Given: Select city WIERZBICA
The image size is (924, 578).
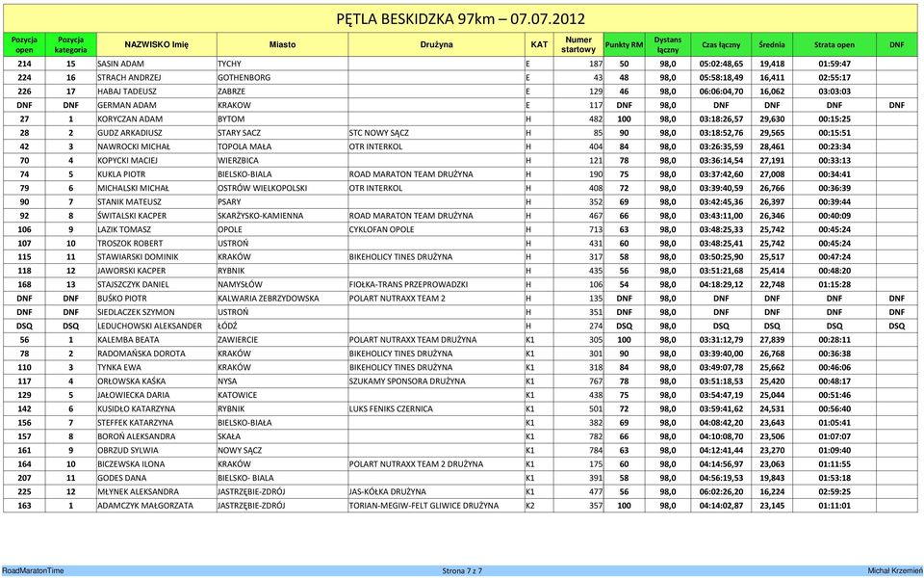Looking at the screenshot, I should pos(238,161).
